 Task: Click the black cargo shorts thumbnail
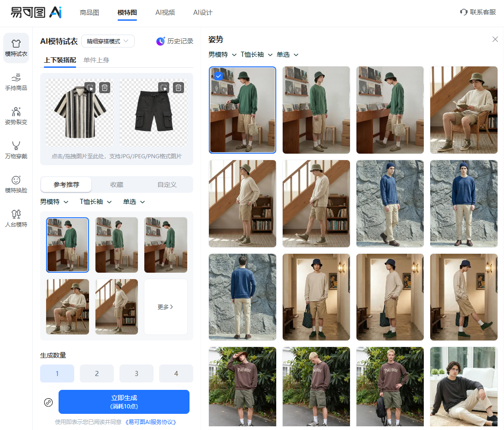pyautogui.click(x=154, y=113)
